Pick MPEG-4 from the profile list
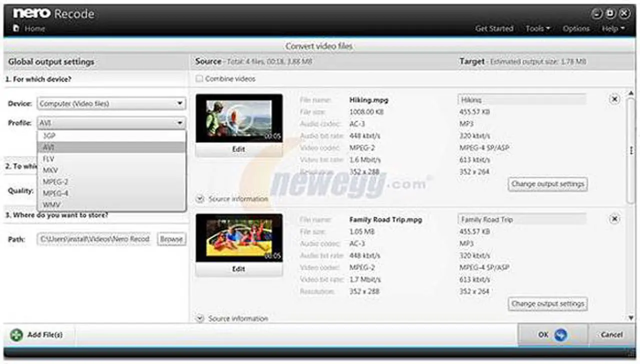The height and width of the screenshot is (364, 640). point(111,193)
